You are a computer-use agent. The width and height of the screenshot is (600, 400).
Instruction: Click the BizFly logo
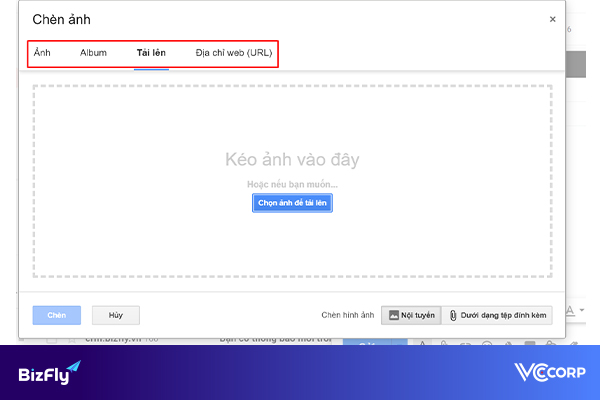click(x=50, y=372)
